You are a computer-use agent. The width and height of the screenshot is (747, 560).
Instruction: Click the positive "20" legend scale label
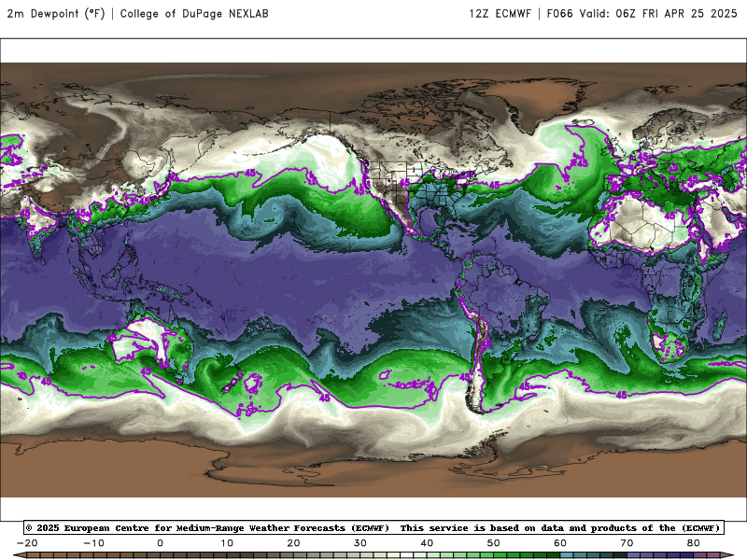click(x=293, y=543)
